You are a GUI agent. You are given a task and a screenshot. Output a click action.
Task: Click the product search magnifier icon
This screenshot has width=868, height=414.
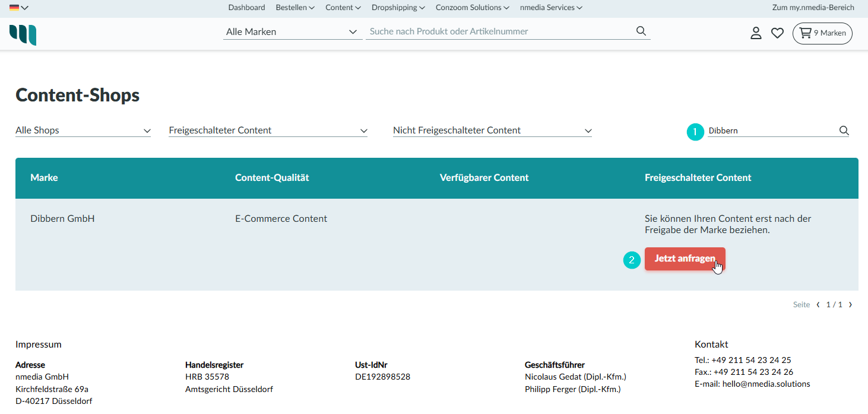click(641, 31)
